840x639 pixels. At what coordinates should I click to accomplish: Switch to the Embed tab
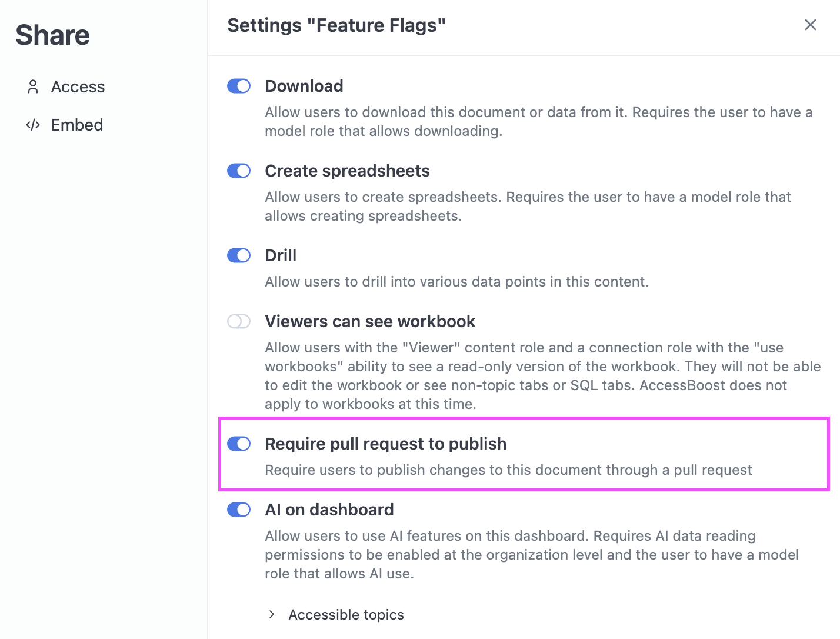65,125
